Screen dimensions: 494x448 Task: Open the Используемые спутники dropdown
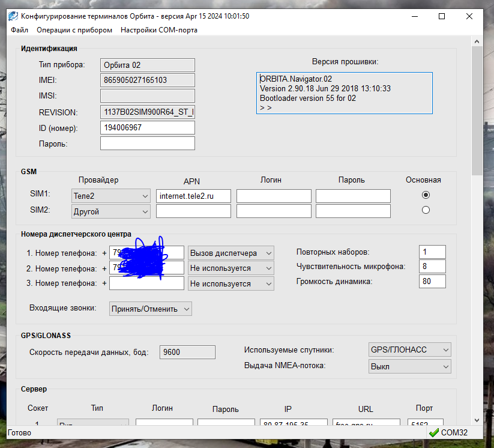pos(409,350)
